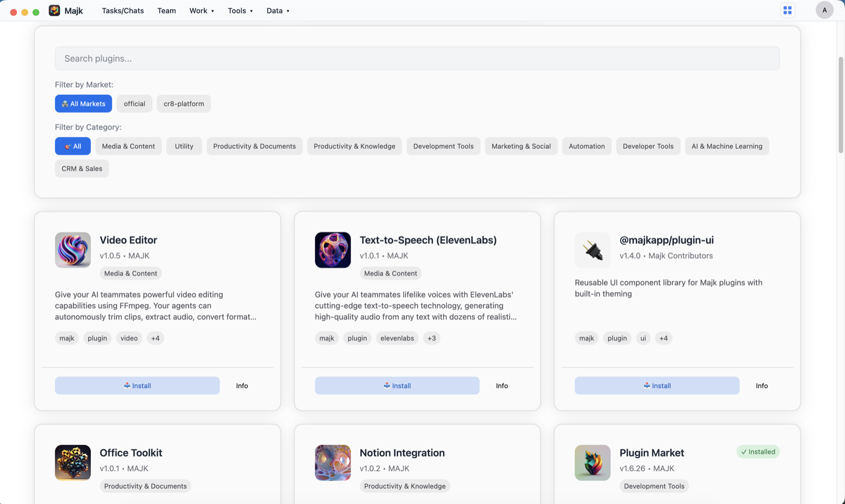
Task: Click the 'plugin' tag on Text-to-Speech card
Action: tap(357, 338)
